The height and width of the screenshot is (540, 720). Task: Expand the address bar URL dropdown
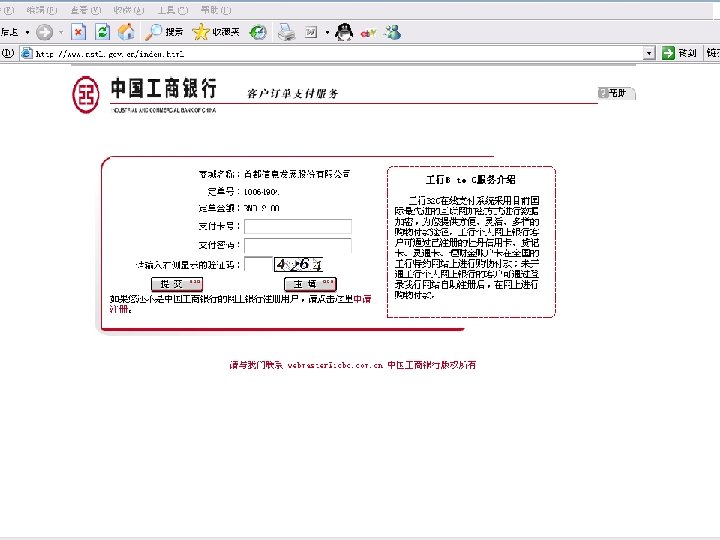(x=649, y=53)
